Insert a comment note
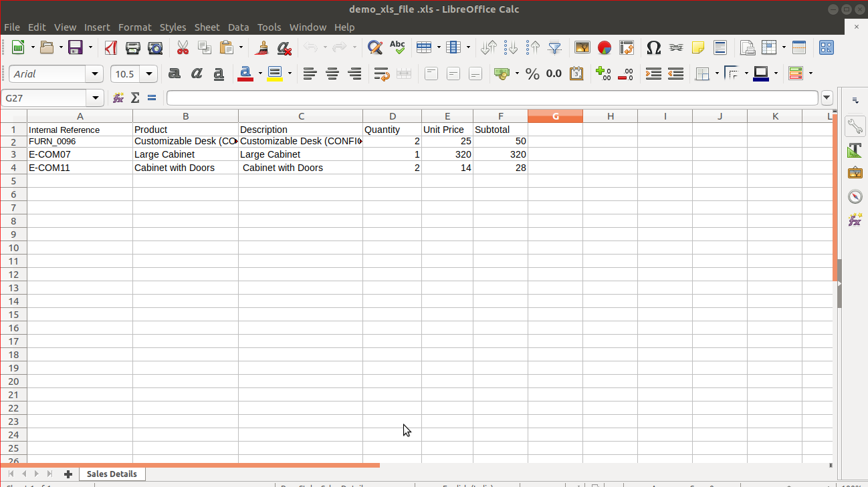Image resolution: width=868 pixels, height=487 pixels. pyautogui.click(x=698, y=47)
